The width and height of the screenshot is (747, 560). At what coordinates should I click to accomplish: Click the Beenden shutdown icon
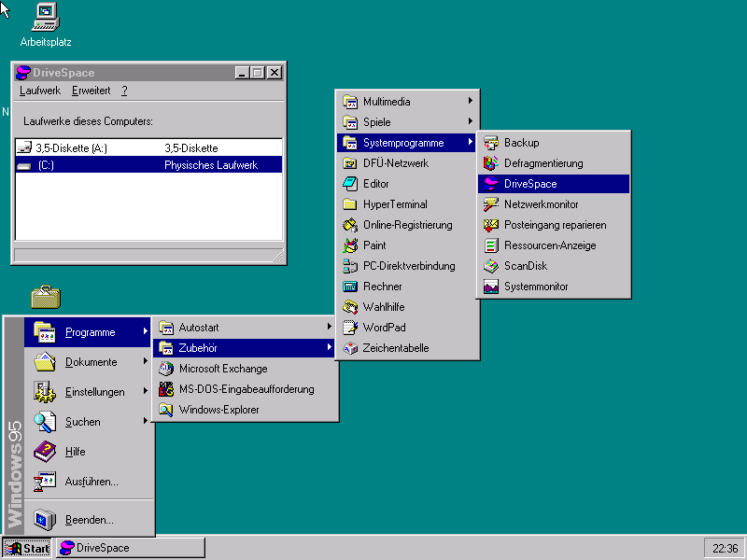click(45, 519)
